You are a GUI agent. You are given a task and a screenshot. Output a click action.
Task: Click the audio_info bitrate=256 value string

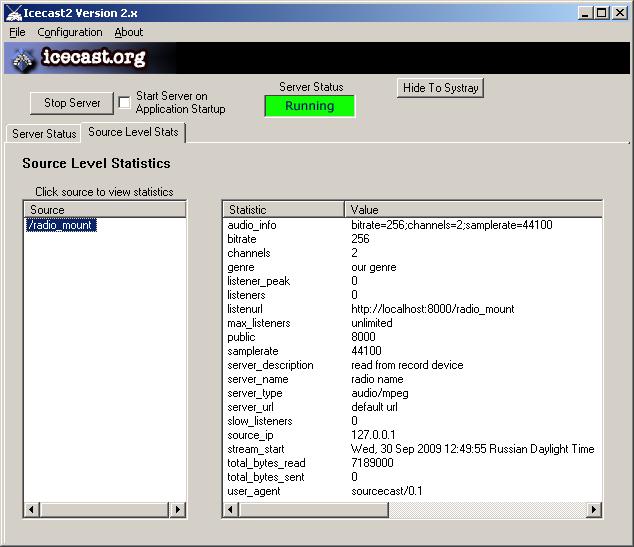[452, 225]
